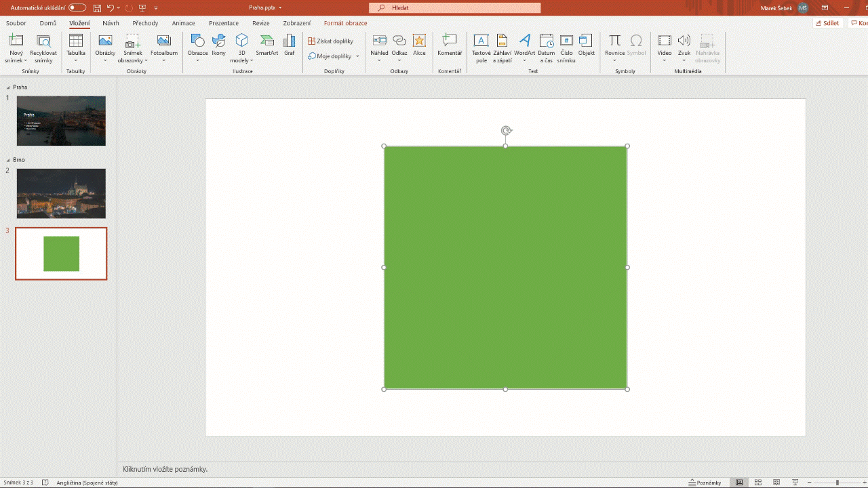The width and height of the screenshot is (868, 488).
Task: Insert a chart using the Graf icon
Action: click(x=289, y=47)
